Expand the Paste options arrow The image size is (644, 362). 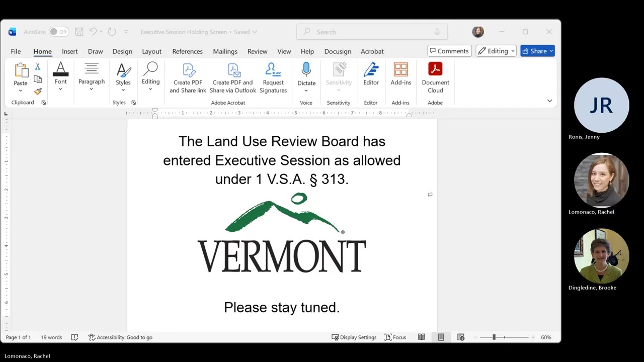[21, 90]
